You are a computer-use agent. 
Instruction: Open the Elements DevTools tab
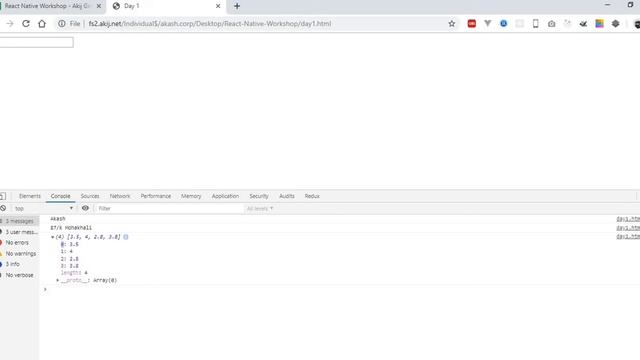pyautogui.click(x=30, y=196)
